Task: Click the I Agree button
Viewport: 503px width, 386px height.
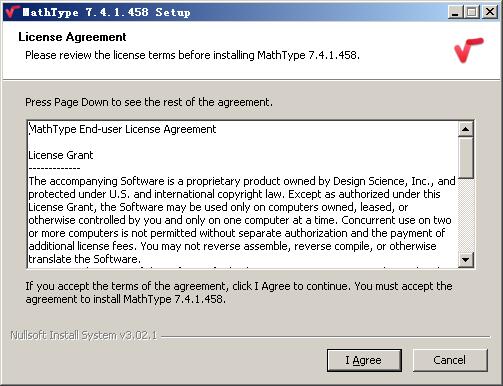Action: coord(364,360)
